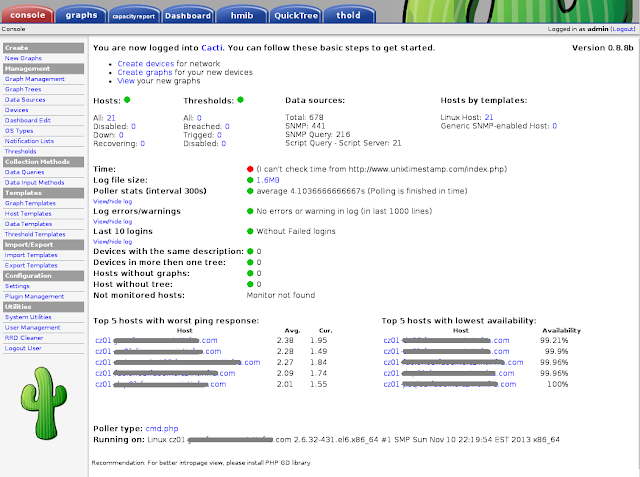Screen dimensions: 640x477
Task: Open ping host with 2.09 average
Action: click(x=165, y=373)
